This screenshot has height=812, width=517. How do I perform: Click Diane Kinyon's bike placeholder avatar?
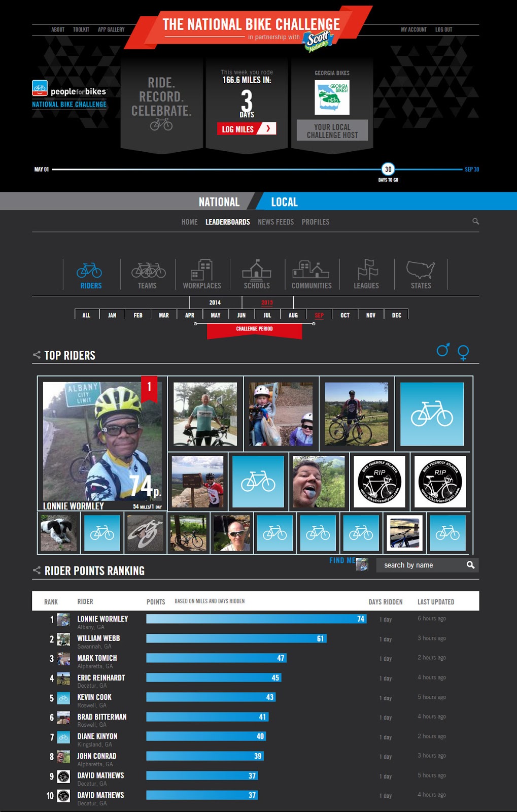coord(63,737)
